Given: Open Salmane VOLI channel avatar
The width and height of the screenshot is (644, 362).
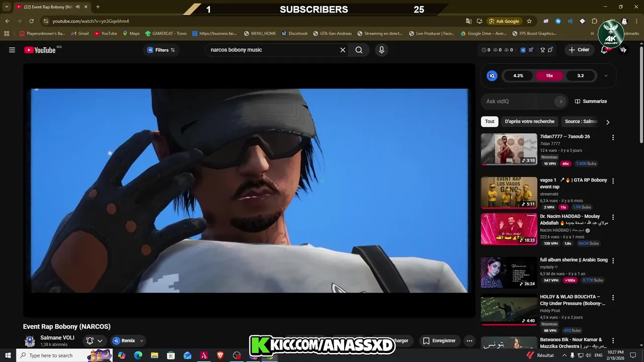Looking at the screenshot, I should [30, 341].
